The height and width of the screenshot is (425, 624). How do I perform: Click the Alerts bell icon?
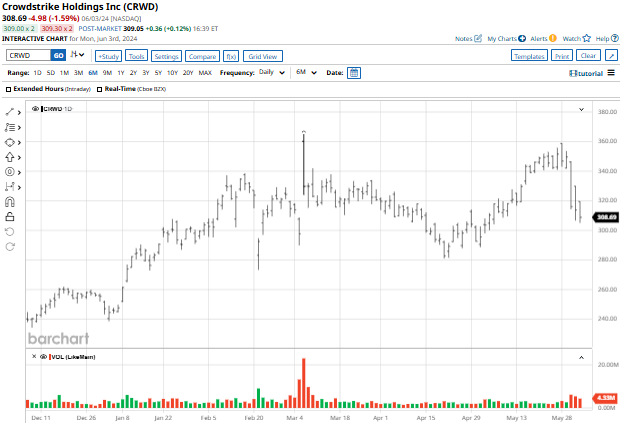coord(552,38)
